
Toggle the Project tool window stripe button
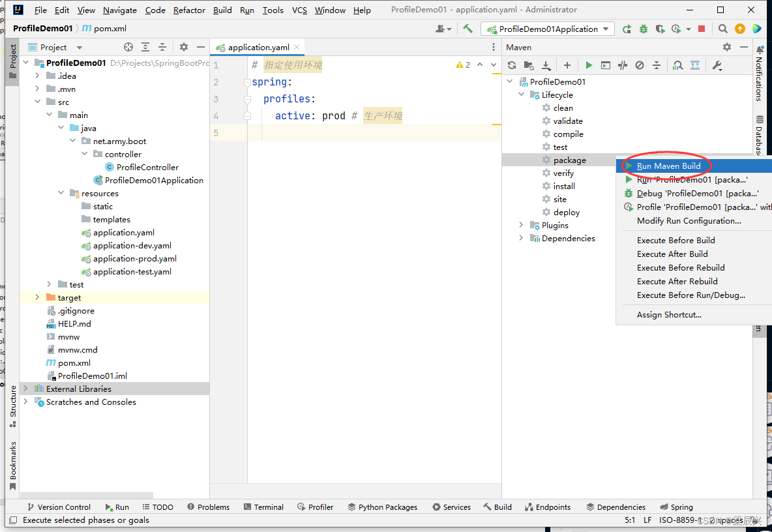13,61
